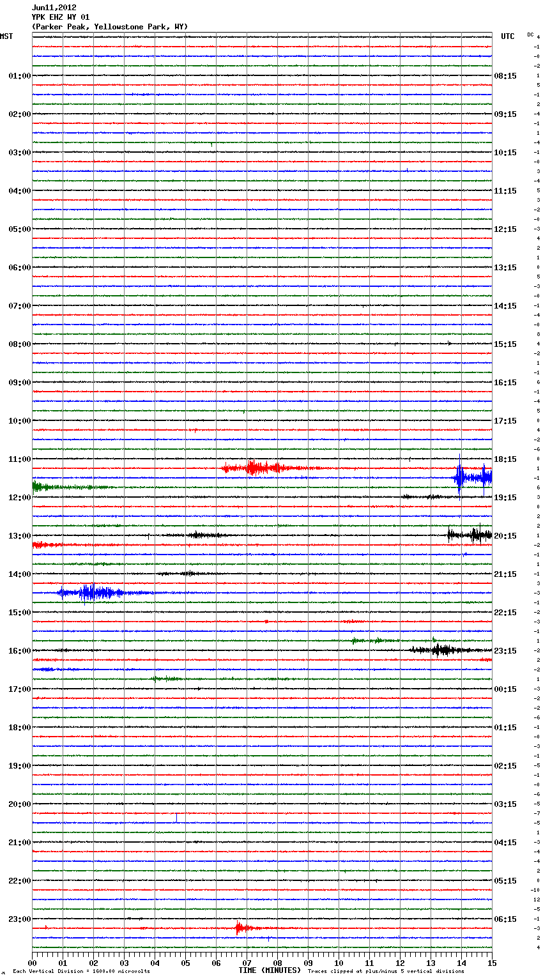Click the 06:15 UTC time label
543x980 pixels.
tap(505, 919)
